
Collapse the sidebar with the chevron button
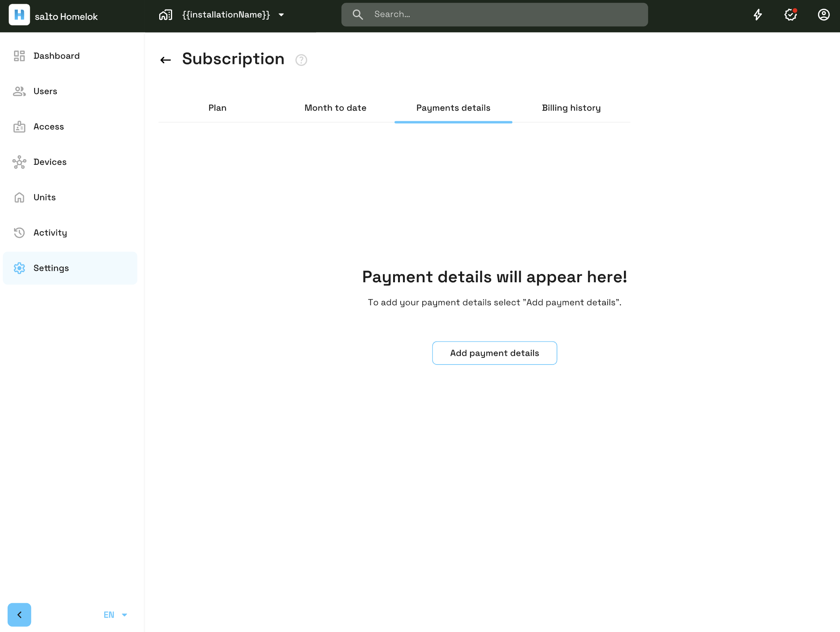click(x=19, y=615)
